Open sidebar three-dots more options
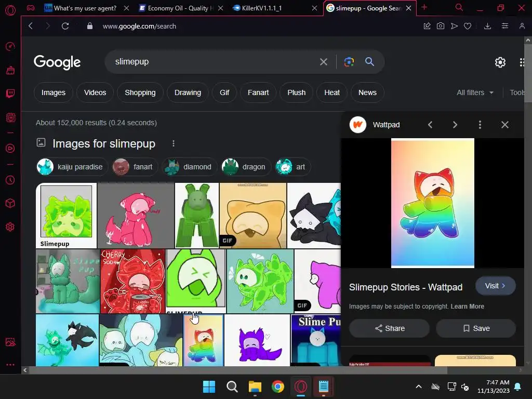The width and height of the screenshot is (532, 399). pyautogui.click(x=10, y=365)
